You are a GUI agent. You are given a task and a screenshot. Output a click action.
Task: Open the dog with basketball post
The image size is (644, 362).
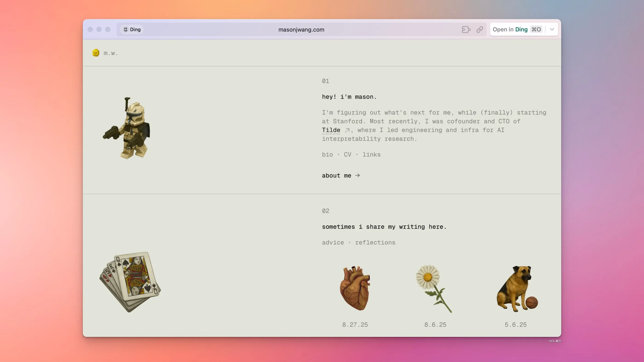tap(517, 288)
